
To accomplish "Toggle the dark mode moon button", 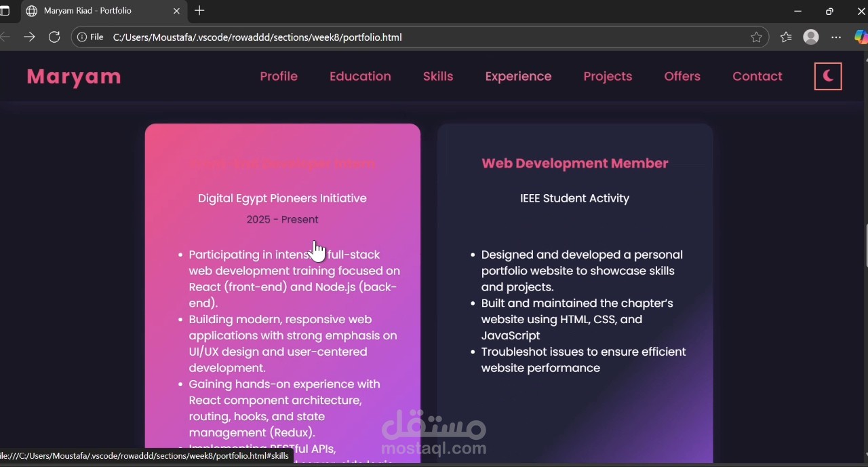I will click(827, 77).
